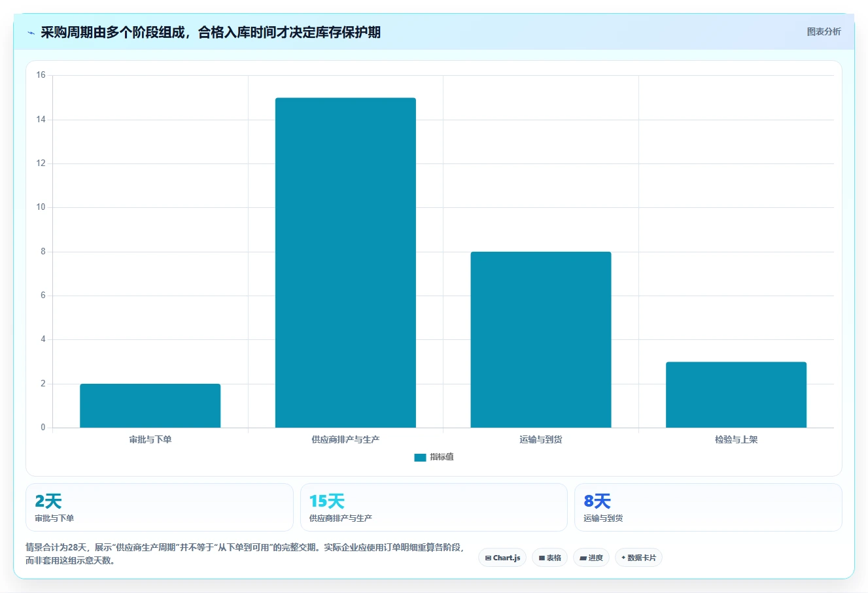Click the 数据卡片 tag
Screen dimensions: 868x593
click(638, 558)
